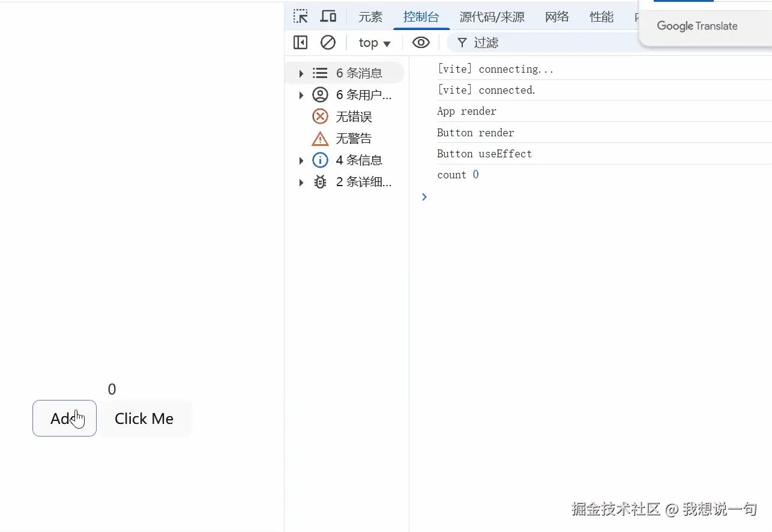The width and height of the screenshot is (772, 532).
Task: Expand the 6 条用户 messages arrow
Action: point(301,95)
